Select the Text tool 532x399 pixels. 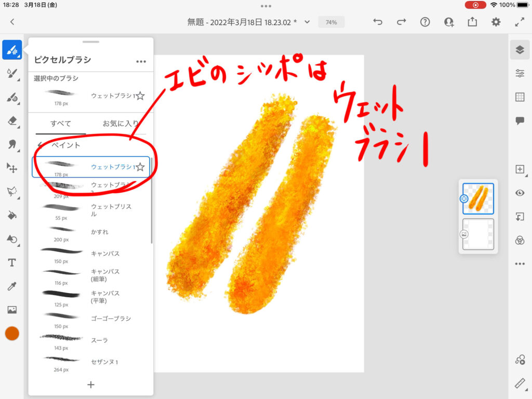[12, 262]
